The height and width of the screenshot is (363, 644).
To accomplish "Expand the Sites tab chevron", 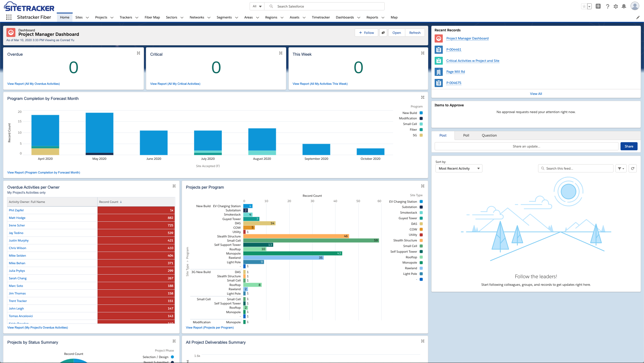I will [x=87, y=18].
